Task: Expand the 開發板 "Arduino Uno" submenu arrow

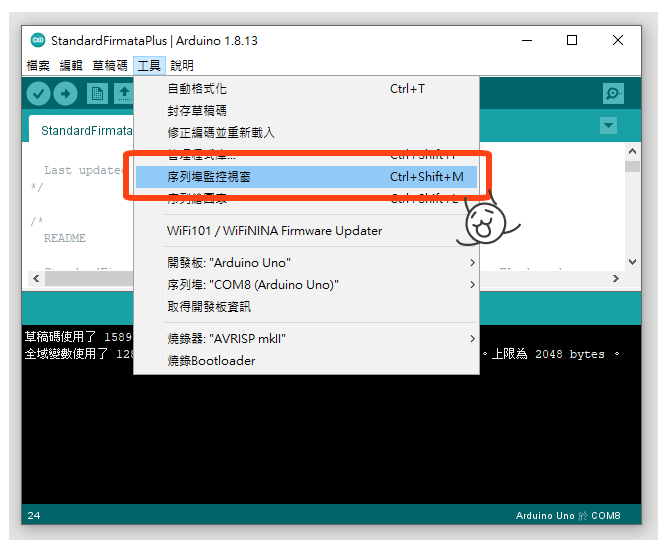Action: [472, 263]
